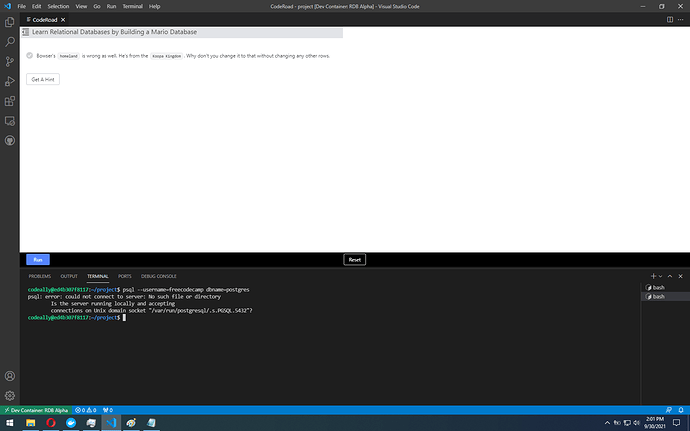The width and height of the screenshot is (690, 431).
Task: Open the volume control in system tray
Action: pos(636,423)
